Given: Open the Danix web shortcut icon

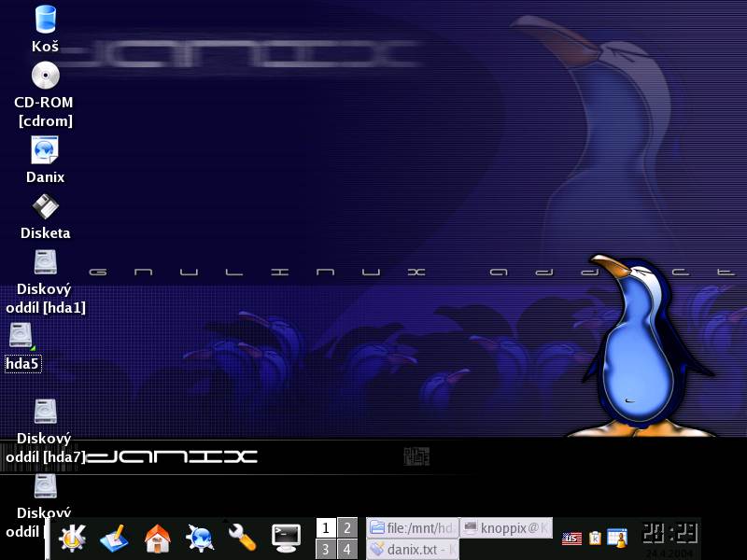Looking at the screenshot, I should (45, 150).
